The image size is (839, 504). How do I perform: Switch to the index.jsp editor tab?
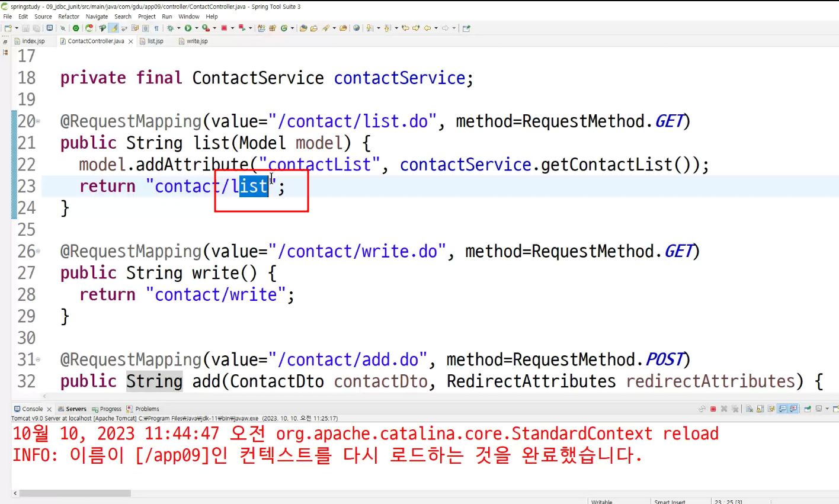(30, 41)
